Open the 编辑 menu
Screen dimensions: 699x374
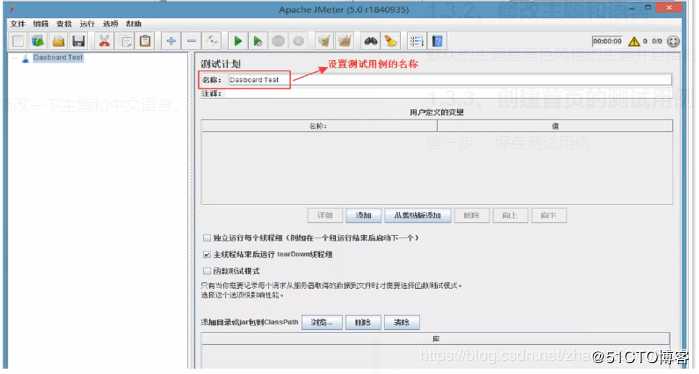(41, 24)
